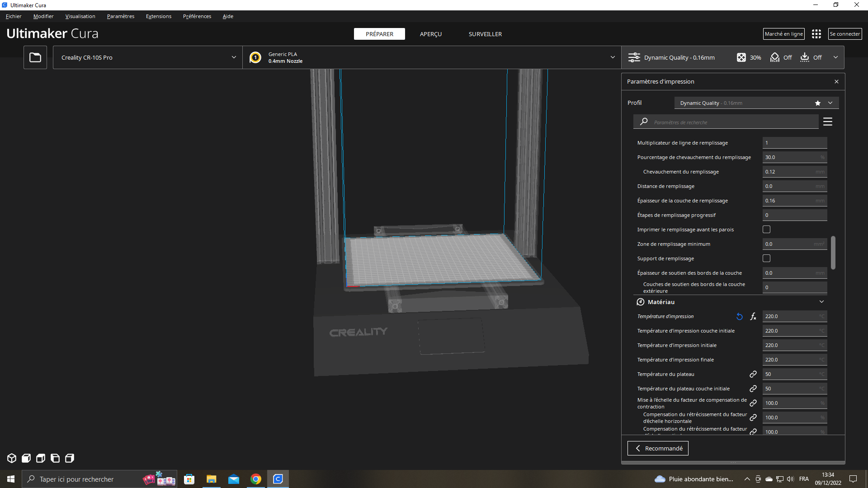Open the Dynamic Quality profile dropdown
868x488 pixels.
coord(756,103)
